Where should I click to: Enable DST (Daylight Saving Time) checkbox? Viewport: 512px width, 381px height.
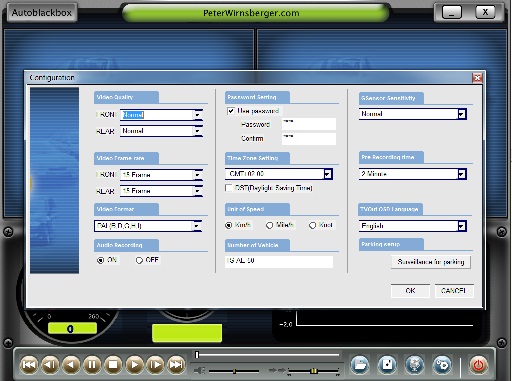tap(229, 188)
